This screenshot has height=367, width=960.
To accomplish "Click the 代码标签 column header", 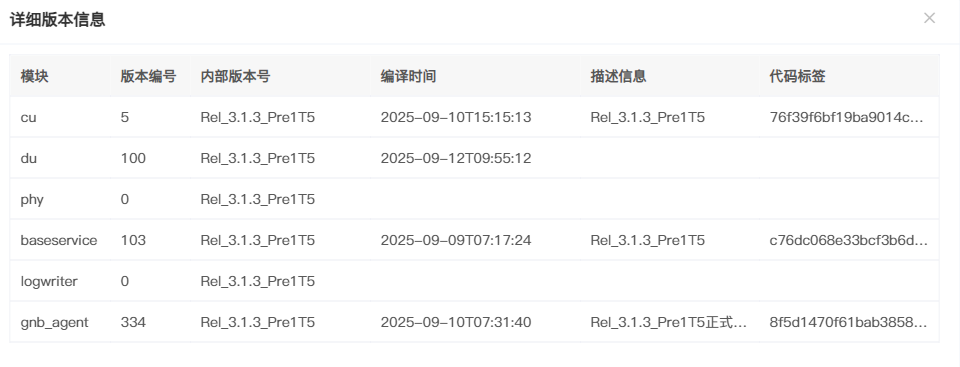I will click(x=797, y=76).
